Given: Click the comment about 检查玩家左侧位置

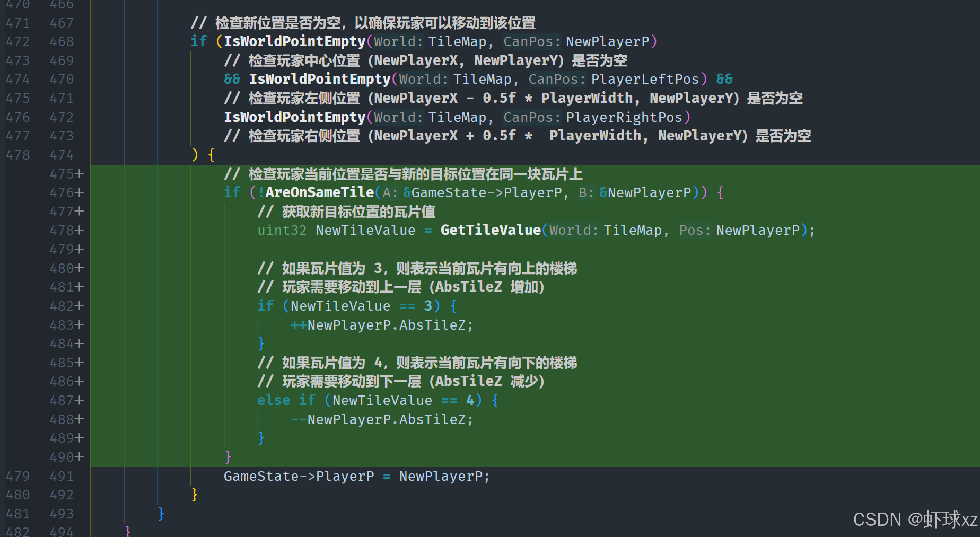Looking at the screenshot, I should click(x=513, y=98).
